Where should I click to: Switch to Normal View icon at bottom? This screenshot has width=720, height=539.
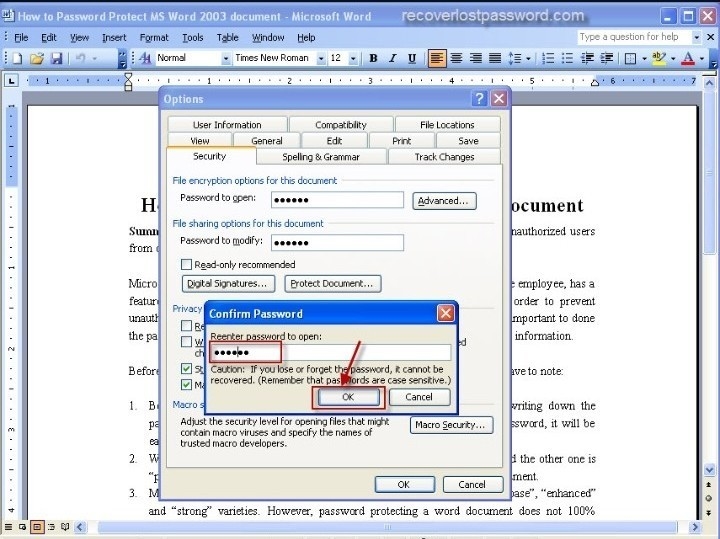(8, 527)
